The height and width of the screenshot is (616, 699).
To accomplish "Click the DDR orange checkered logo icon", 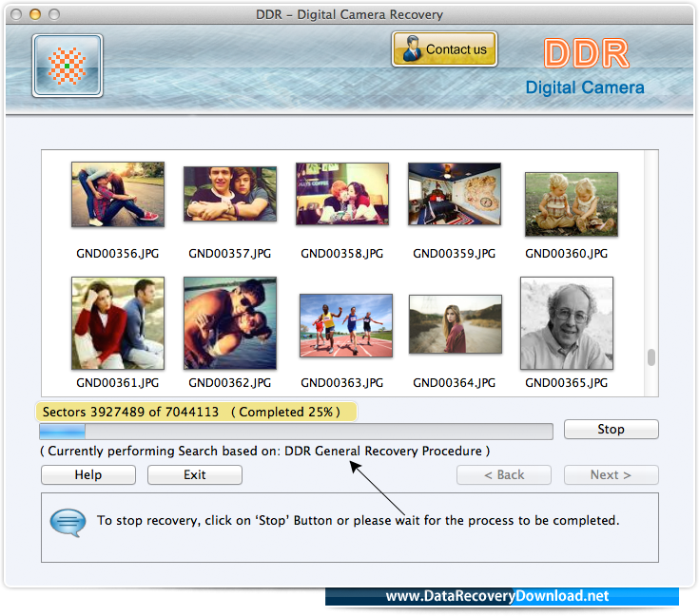I will coord(68,66).
